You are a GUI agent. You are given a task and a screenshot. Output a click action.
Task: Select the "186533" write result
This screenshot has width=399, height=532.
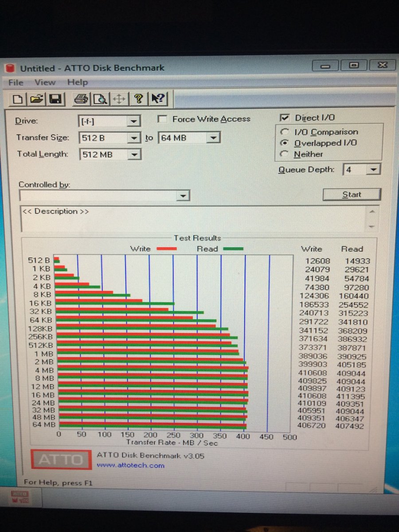click(313, 305)
